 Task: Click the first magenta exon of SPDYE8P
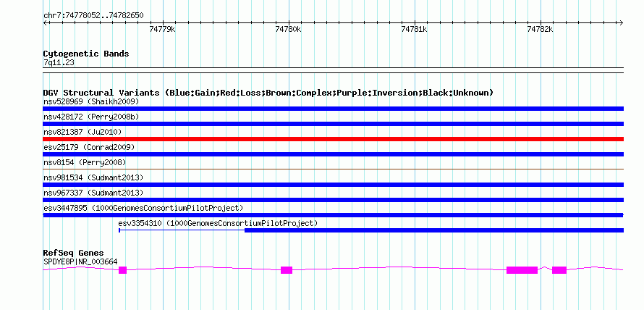pos(122,270)
